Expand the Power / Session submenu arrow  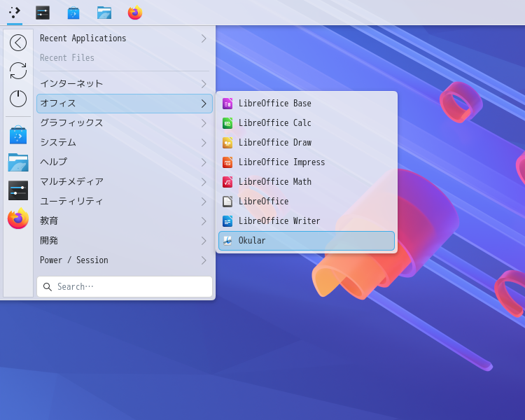[x=204, y=260]
